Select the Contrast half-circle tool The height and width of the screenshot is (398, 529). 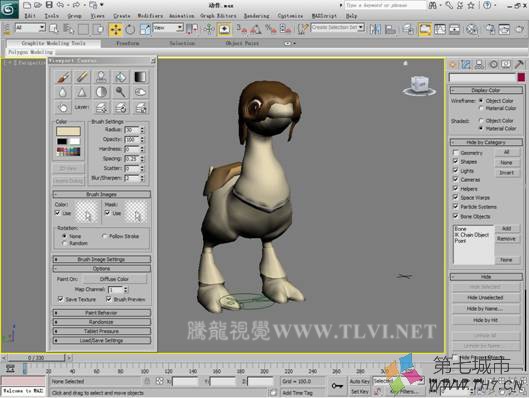(101, 92)
